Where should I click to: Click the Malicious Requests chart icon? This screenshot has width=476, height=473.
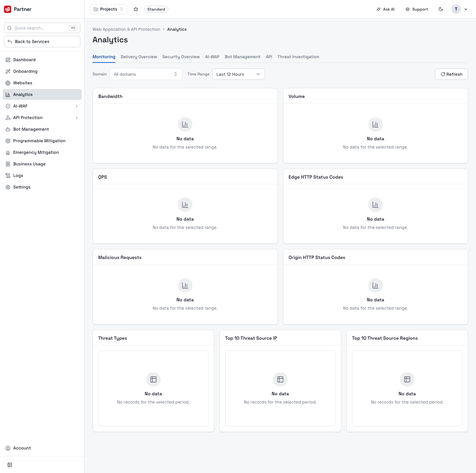(x=185, y=285)
